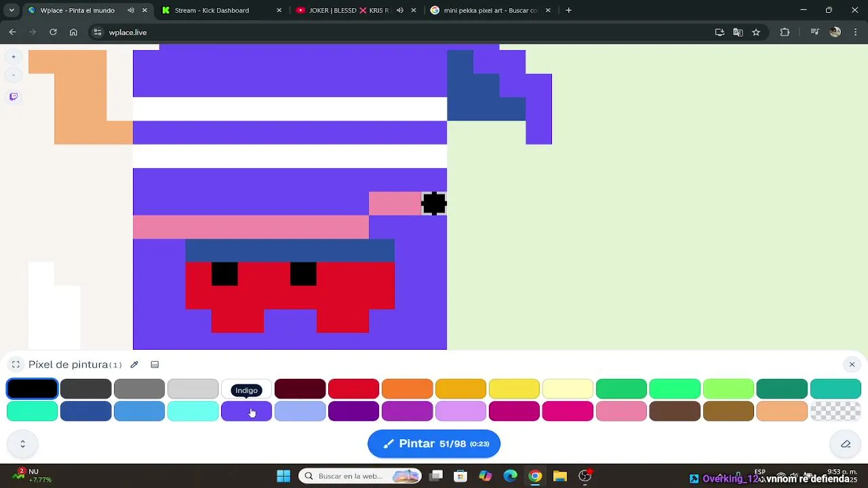Bookmark this page with star icon
Screen dimensions: 868x488
pyautogui.click(x=756, y=32)
